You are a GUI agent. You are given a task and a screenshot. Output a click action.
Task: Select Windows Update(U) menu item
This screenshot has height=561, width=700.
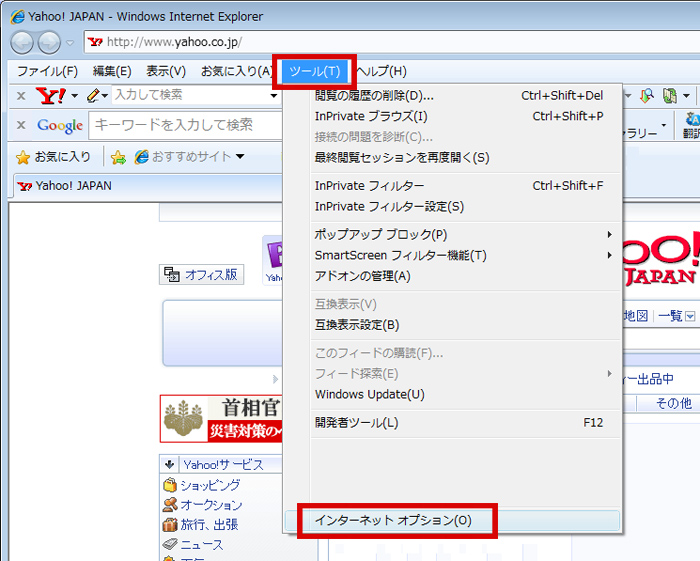pos(453,395)
